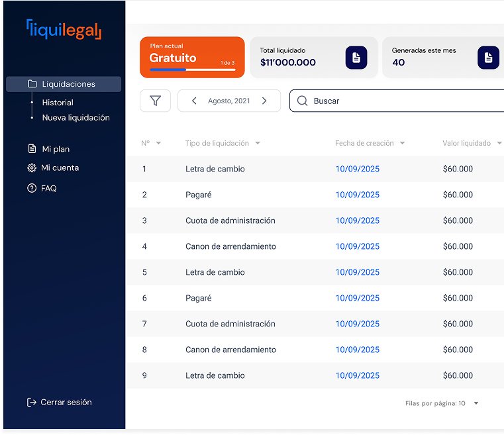Screen dimensions: 504x435
Task: Click the FAQ question mark icon
Action: (32, 188)
